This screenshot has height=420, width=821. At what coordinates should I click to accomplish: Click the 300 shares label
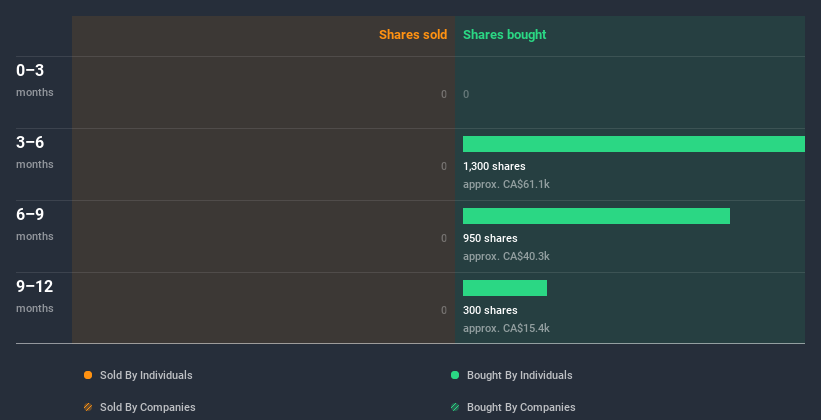coord(490,310)
